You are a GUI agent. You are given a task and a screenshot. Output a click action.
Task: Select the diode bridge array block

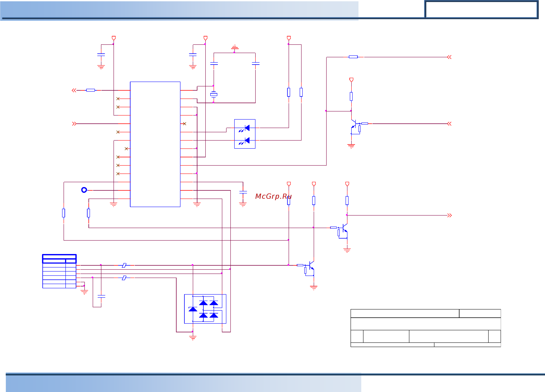click(205, 309)
